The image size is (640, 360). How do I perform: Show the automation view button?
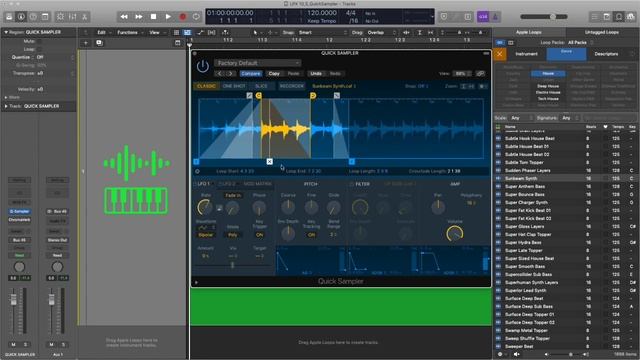(200, 32)
